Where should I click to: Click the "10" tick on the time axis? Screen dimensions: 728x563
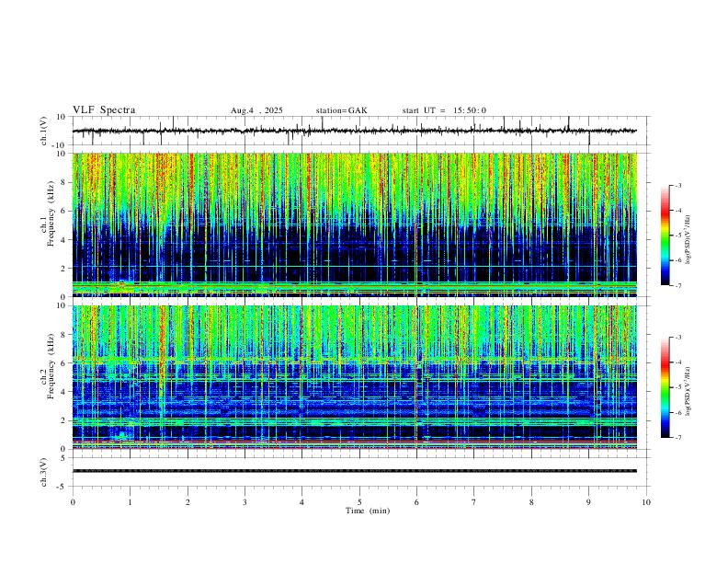pos(646,502)
